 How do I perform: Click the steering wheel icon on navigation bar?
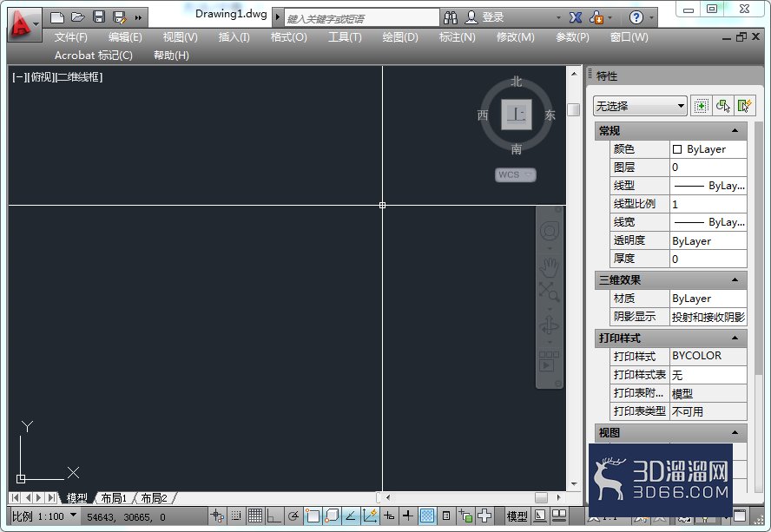click(x=550, y=231)
